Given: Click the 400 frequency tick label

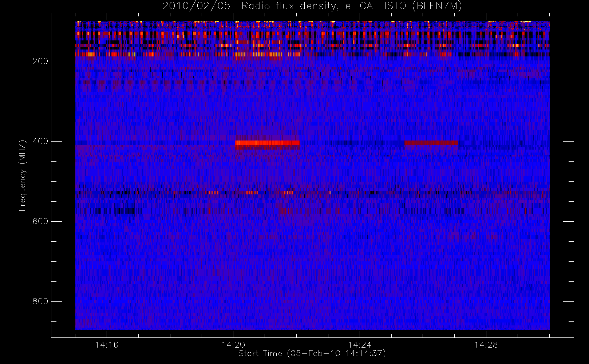Looking at the screenshot, I should (x=40, y=141).
